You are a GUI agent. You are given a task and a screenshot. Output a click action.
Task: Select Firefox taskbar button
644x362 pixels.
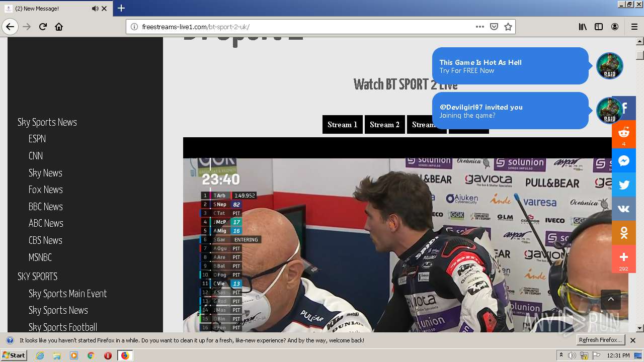[x=125, y=355]
